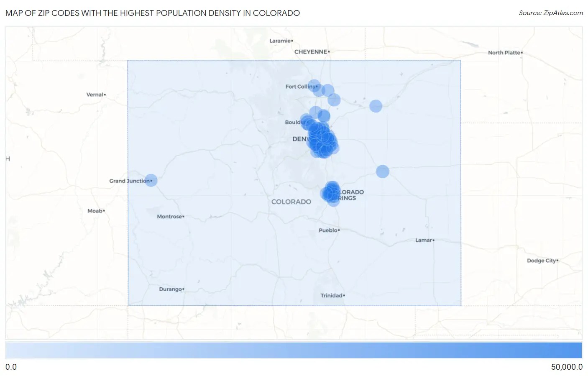
Task: Click the Trinidad city label
Action: pyautogui.click(x=332, y=295)
